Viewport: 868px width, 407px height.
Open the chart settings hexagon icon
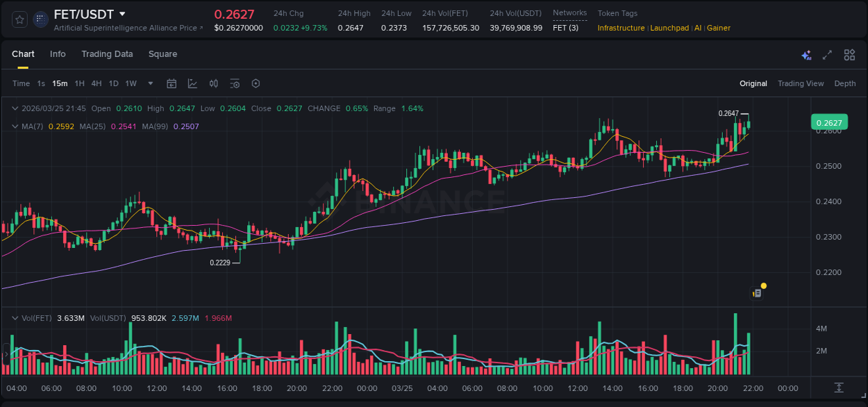(256, 83)
